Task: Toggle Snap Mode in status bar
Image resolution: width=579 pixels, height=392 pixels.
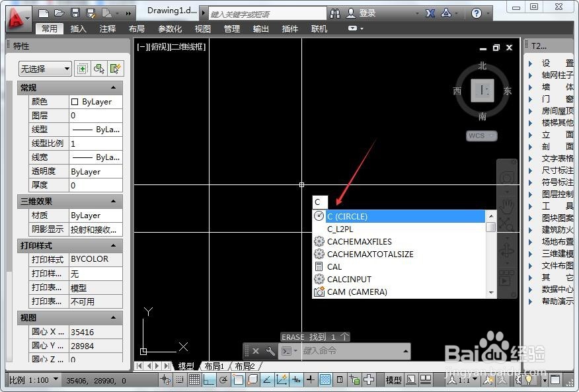Action: (180, 380)
